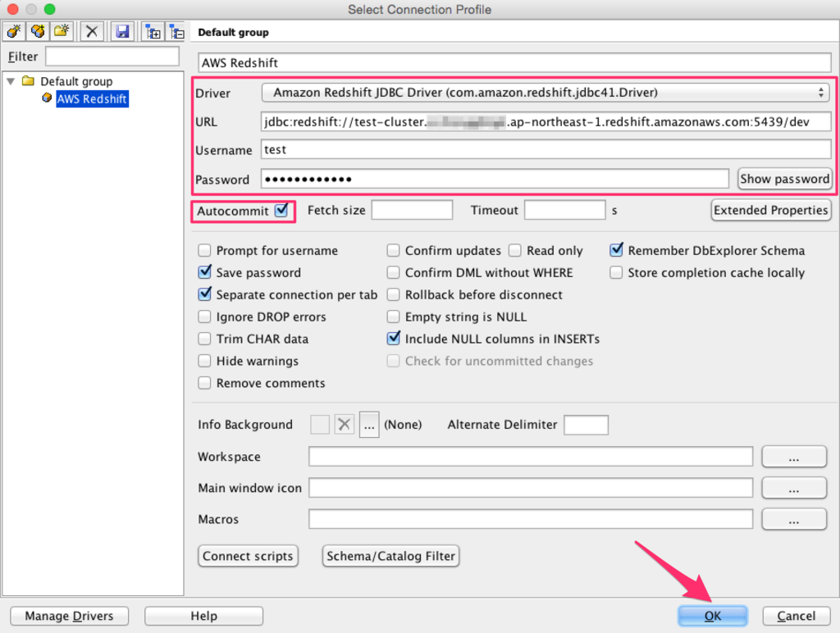Open Connect scripts dialog

248,556
